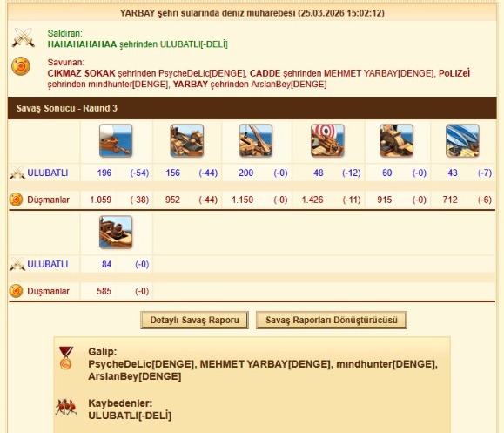504x433 pixels.
Task: Click the enemy loss value (-38)
Action: pyautogui.click(x=139, y=200)
